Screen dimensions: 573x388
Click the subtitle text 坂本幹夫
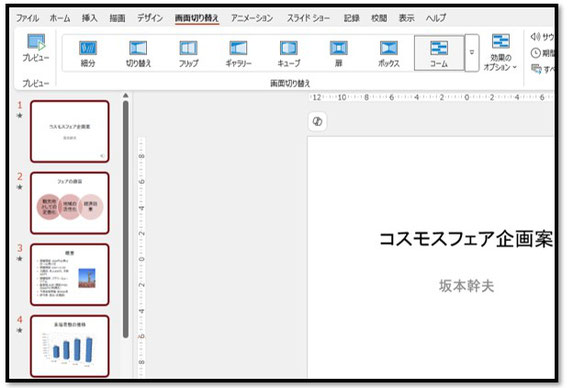coord(466,286)
